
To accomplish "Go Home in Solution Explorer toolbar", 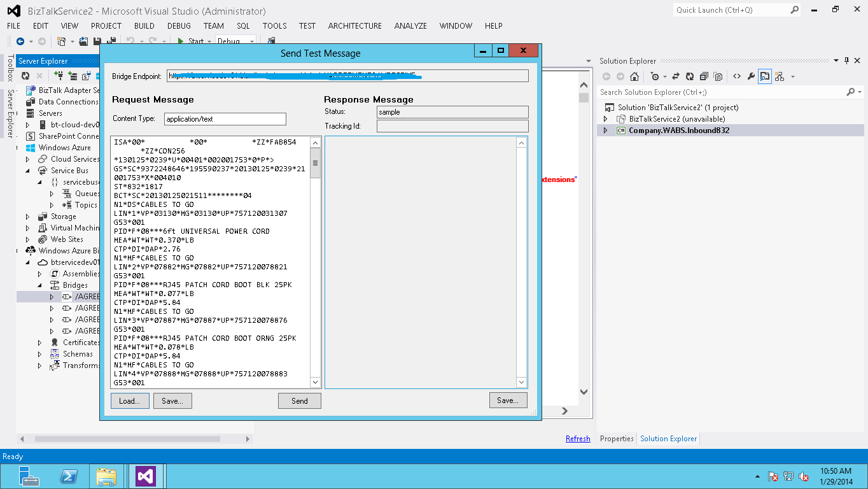I will [x=634, y=76].
